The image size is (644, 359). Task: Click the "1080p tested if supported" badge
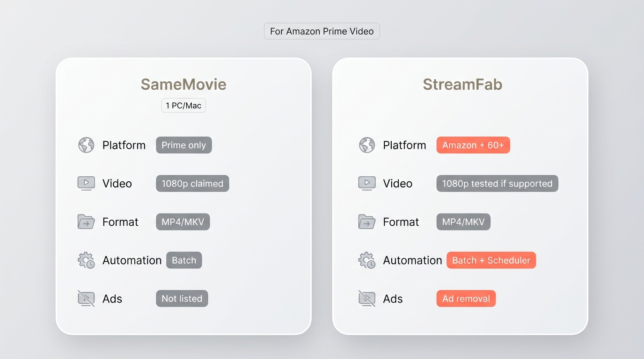tap(498, 183)
